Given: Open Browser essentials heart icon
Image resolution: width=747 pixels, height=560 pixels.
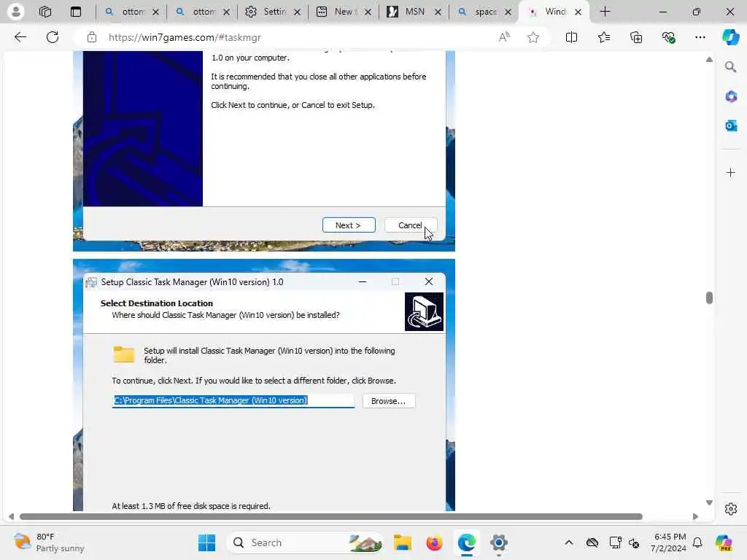Looking at the screenshot, I should (x=668, y=37).
